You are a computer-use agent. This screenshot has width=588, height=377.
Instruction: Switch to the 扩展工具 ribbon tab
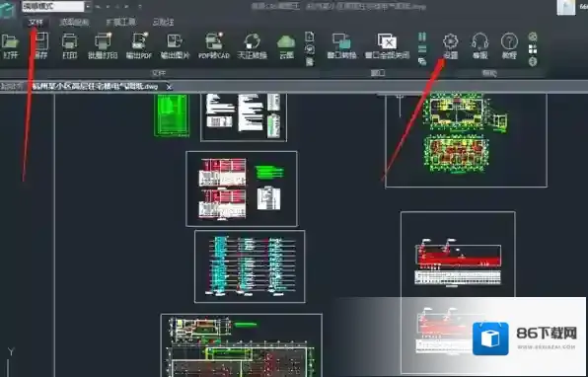point(120,22)
